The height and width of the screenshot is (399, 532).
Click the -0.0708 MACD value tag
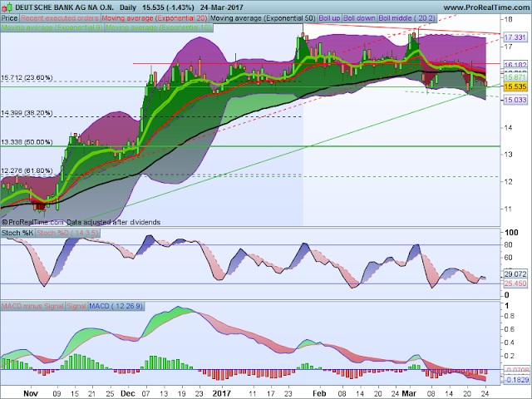[x=515, y=370]
